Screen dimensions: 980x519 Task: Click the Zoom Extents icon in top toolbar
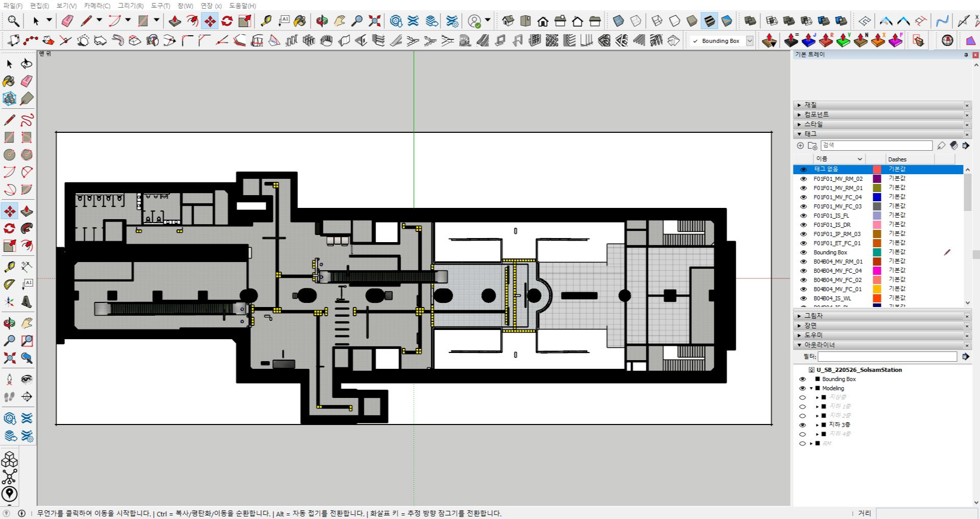(x=375, y=21)
